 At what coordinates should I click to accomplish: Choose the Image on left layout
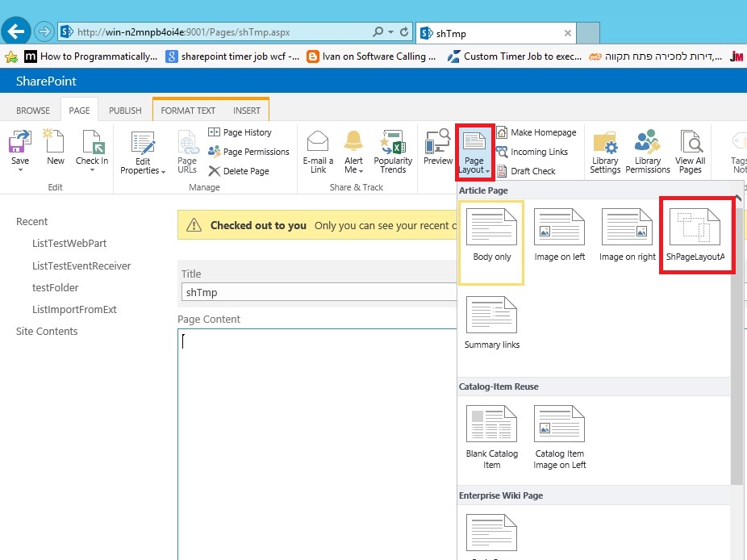[x=559, y=236]
